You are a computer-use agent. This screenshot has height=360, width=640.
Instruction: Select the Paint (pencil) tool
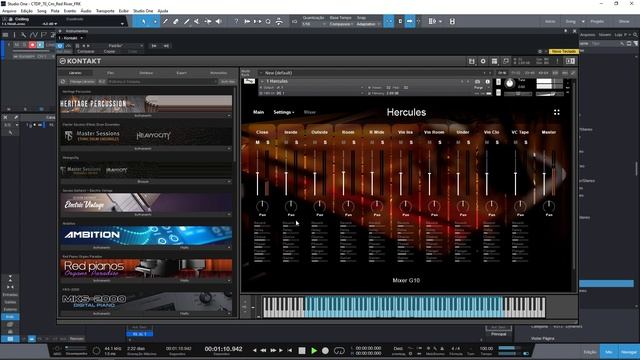coord(165,21)
